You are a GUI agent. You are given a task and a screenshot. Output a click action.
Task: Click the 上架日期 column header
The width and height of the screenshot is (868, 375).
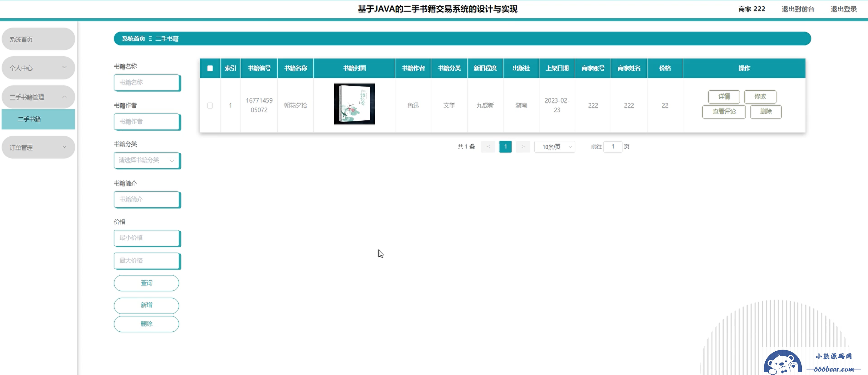557,68
